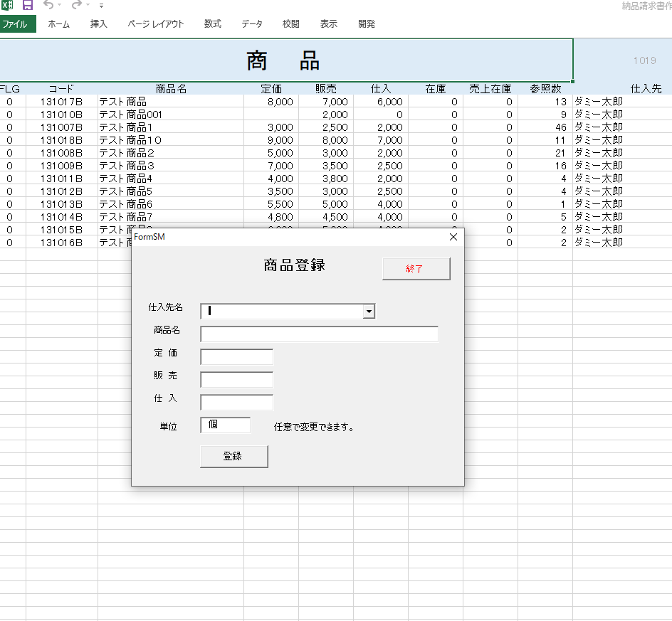672x621 pixels.
Task: Open the Quick Access Toolbar customize menu
Action: pyautogui.click(x=102, y=6)
